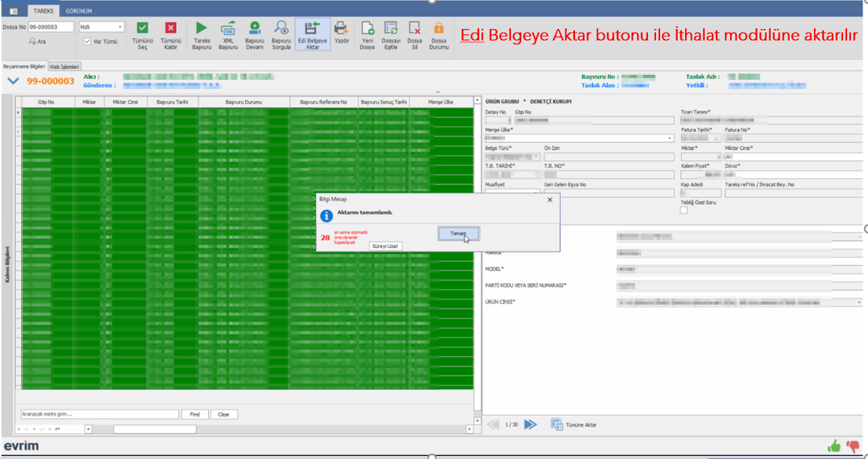Click the Miktar Cinsi column header

tap(125, 102)
